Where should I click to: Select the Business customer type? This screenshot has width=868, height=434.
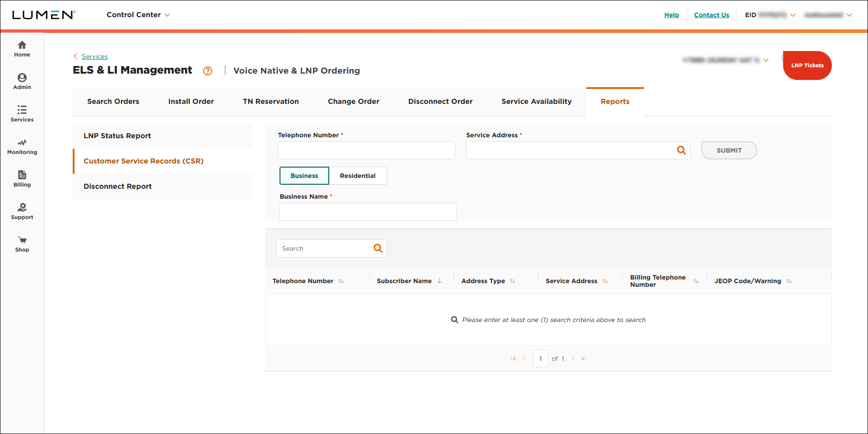click(x=304, y=176)
